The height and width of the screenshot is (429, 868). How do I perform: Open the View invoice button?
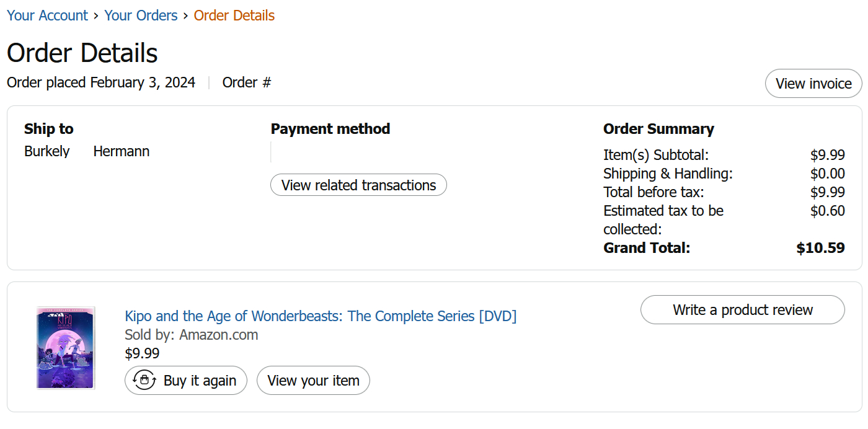[x=813, y=84]
